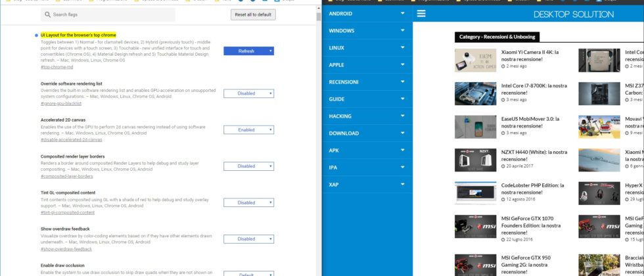Open Xiaomi Yi Camera II 4K review thumbnail
644x276 pixels.
pos(476,60)
